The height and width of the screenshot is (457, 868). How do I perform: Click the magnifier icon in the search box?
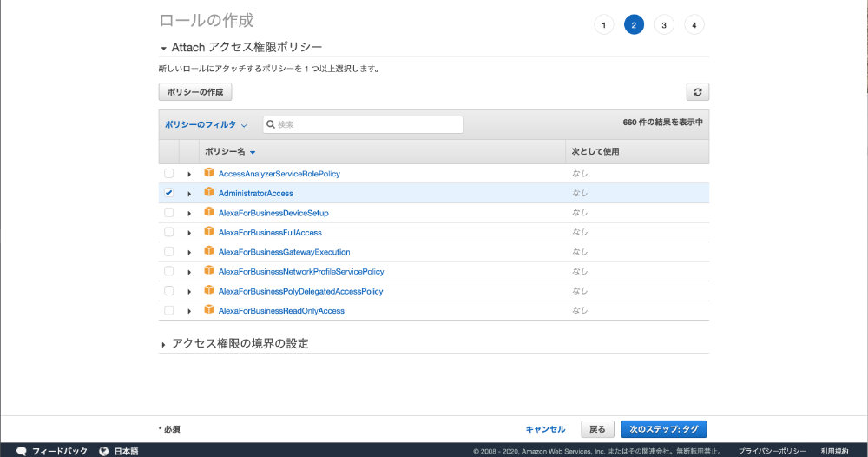pos(271,124)
